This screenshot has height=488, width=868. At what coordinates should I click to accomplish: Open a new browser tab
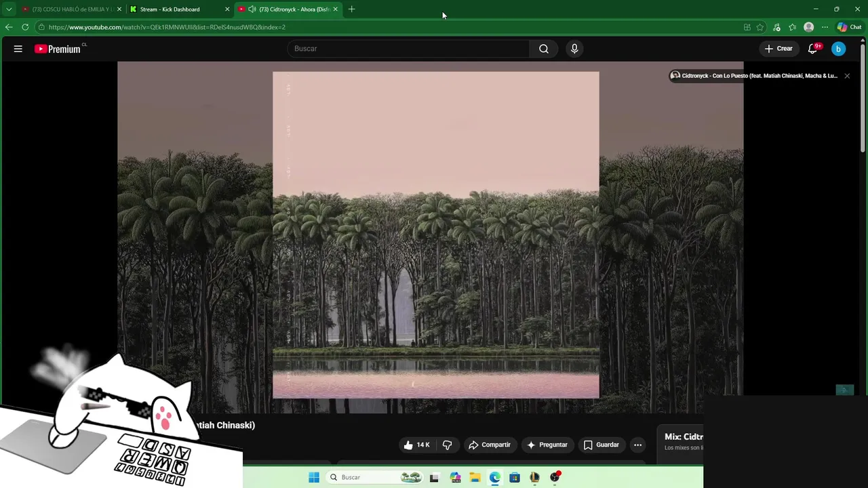351,9
